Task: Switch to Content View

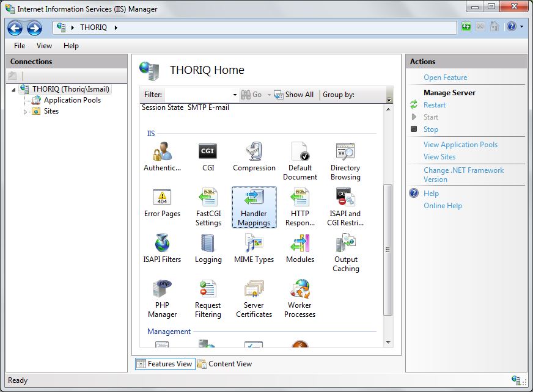Action: click(x=230, y=363)
